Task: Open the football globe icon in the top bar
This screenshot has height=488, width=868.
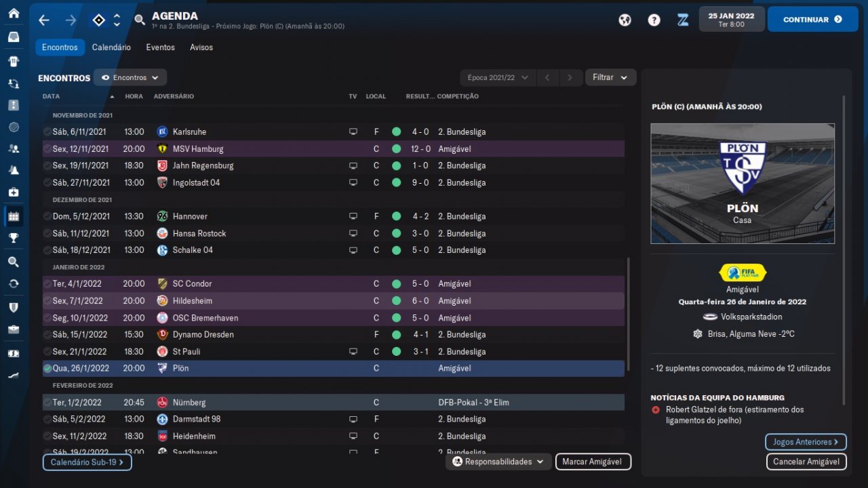Action: [625, 20]
